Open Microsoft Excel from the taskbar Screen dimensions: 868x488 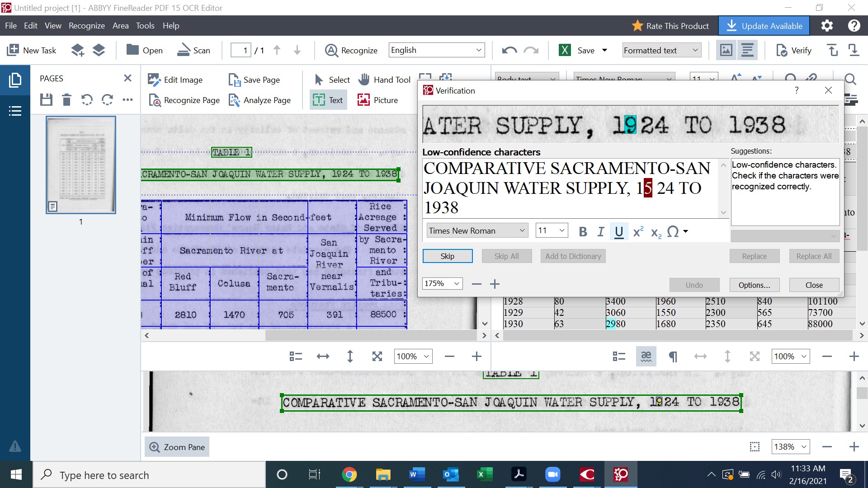pyautogui.click(x=485, y=474)
